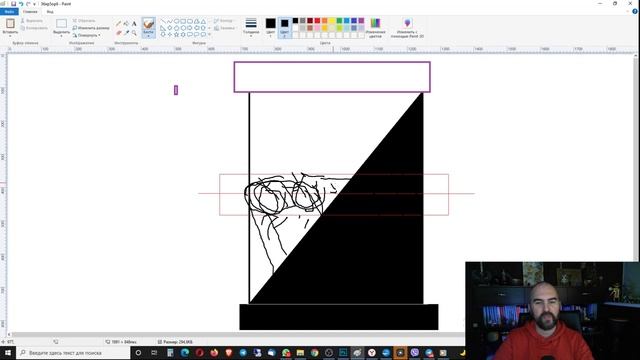Choose the Right triangle shape
The width and height of the screenshot is (640, 360).
[x=163, y=28]
